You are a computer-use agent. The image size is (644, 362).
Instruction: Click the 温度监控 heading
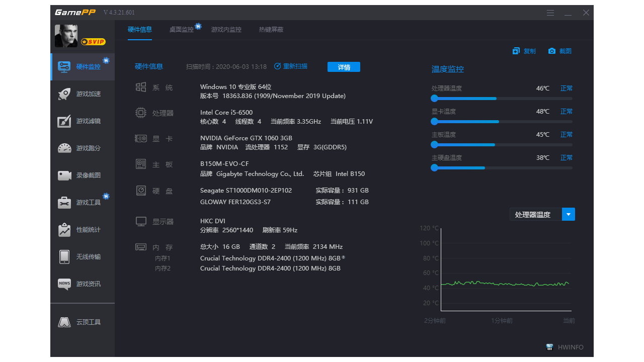[x=448, y=69]
